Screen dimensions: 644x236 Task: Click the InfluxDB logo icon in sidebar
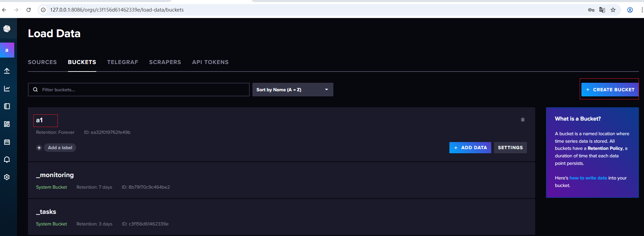point(7,29)
